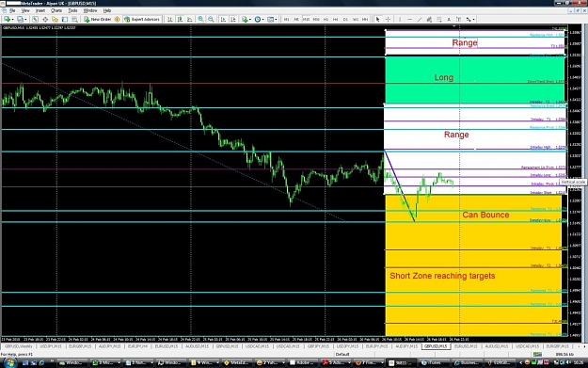Open the Templates icon
Image resolution: width=588 pixels, height=368 pixels.
tap(270, 19)
